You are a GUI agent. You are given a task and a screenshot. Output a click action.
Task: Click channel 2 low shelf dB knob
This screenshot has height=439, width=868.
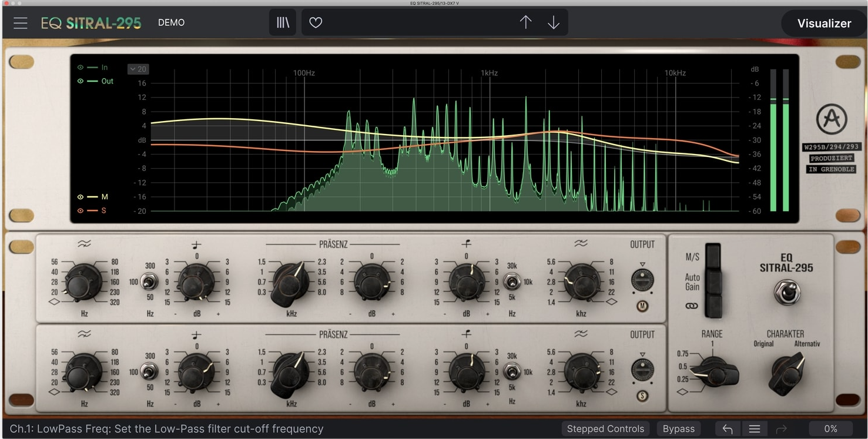tap(196, 371)
